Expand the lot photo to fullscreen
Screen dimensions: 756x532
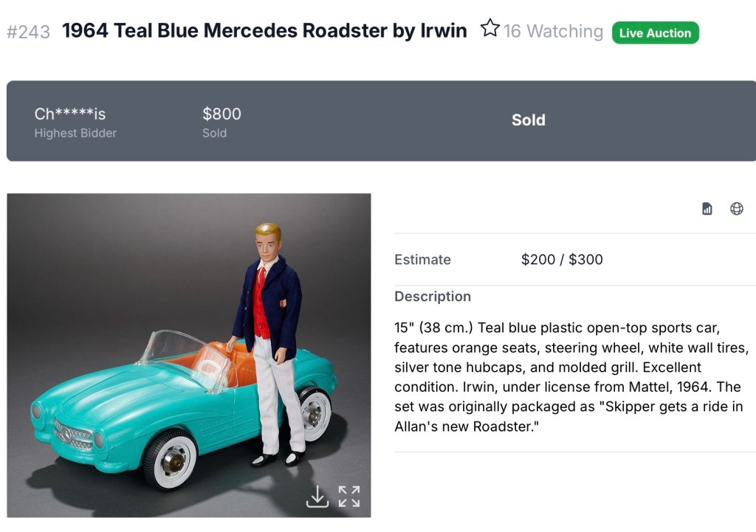click(x=349, y=496)
